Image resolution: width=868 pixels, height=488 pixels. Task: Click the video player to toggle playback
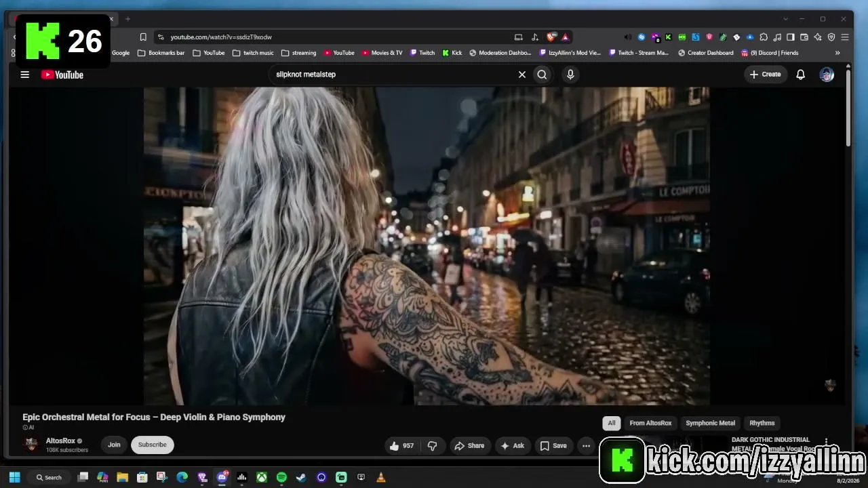point(427,246)
